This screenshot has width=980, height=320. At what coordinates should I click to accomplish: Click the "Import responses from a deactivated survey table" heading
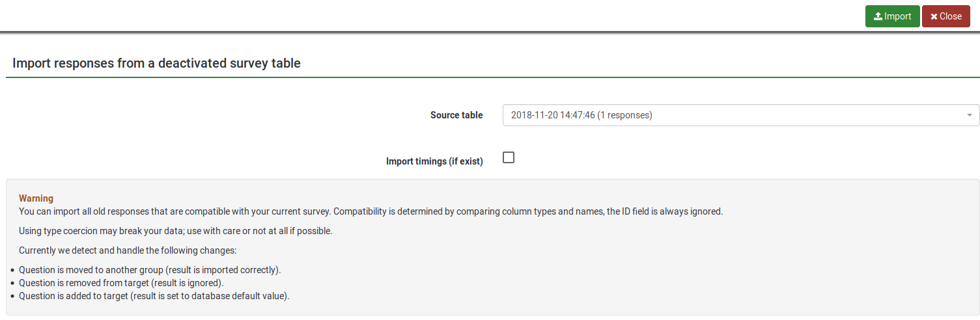coord(156,63)
